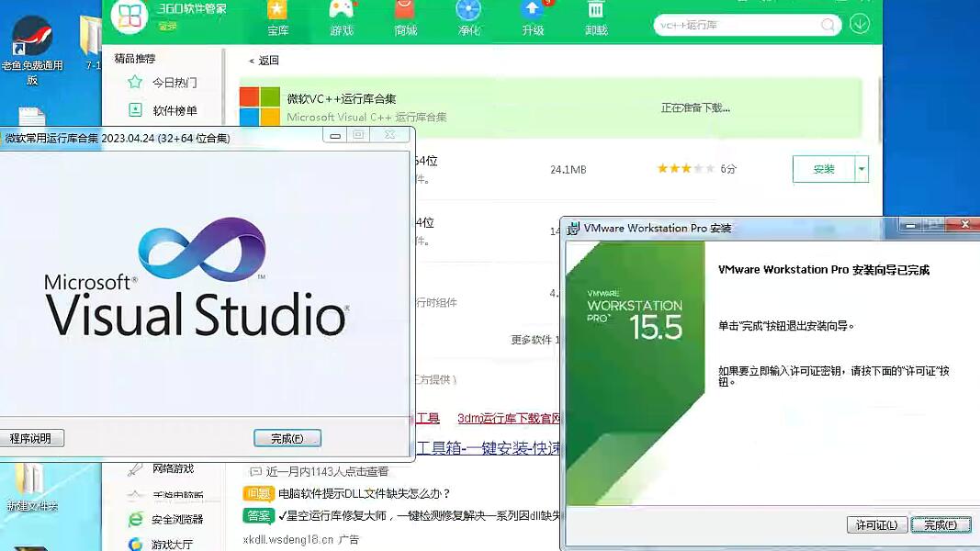Expand the dropdown arrow beside 安装 button

point(862,169)
